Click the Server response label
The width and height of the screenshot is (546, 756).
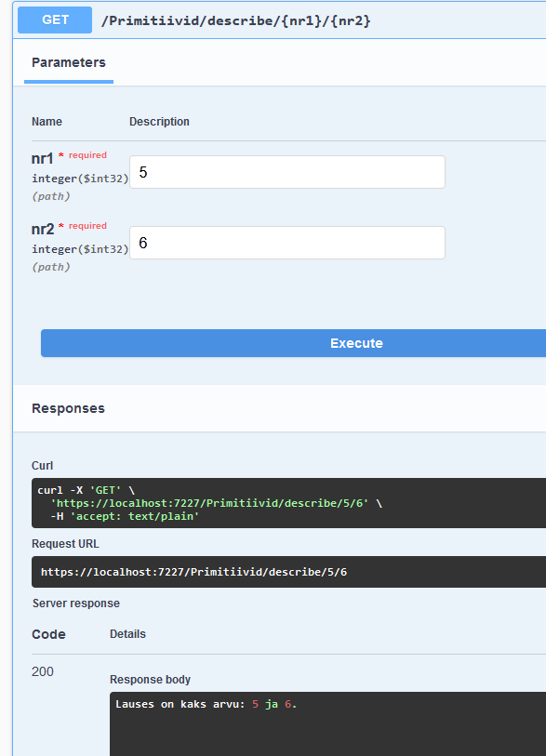75,603
